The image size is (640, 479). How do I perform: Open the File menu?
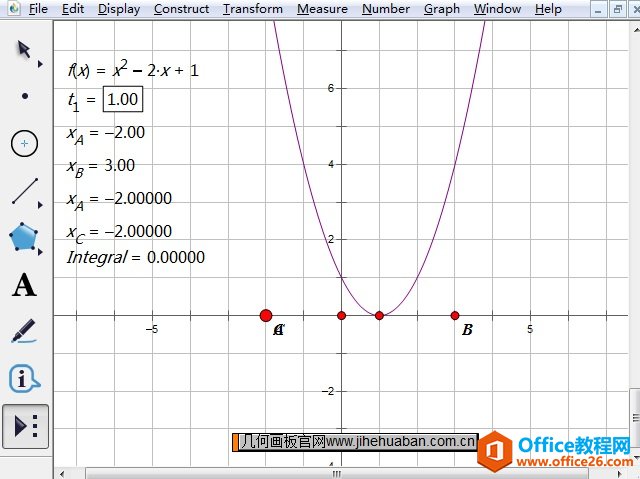38,9
